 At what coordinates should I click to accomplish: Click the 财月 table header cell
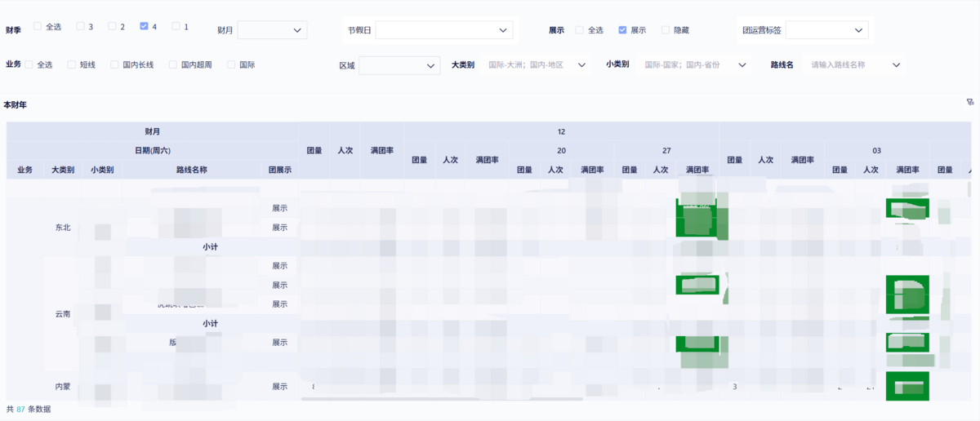[x=153, y=131]
